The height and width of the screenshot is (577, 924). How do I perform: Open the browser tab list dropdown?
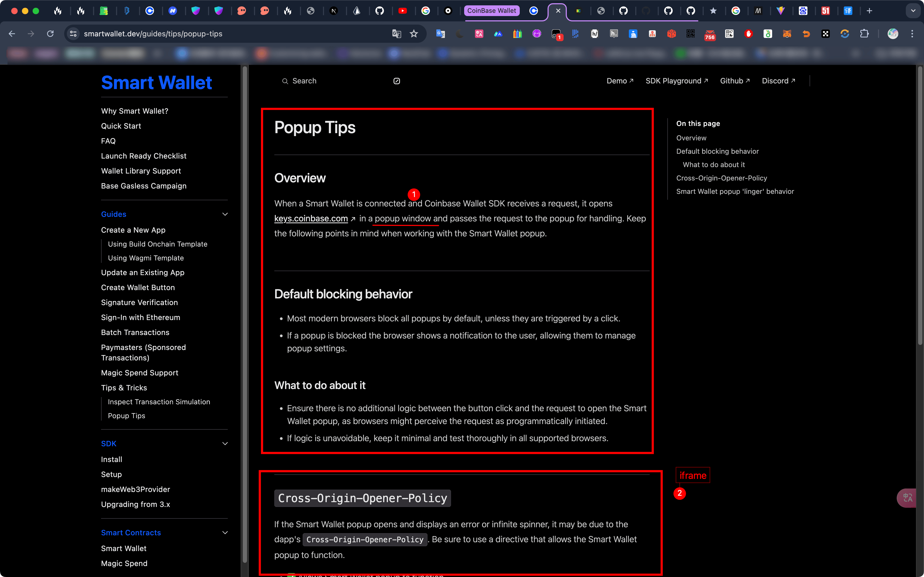[x=913, y=11]
